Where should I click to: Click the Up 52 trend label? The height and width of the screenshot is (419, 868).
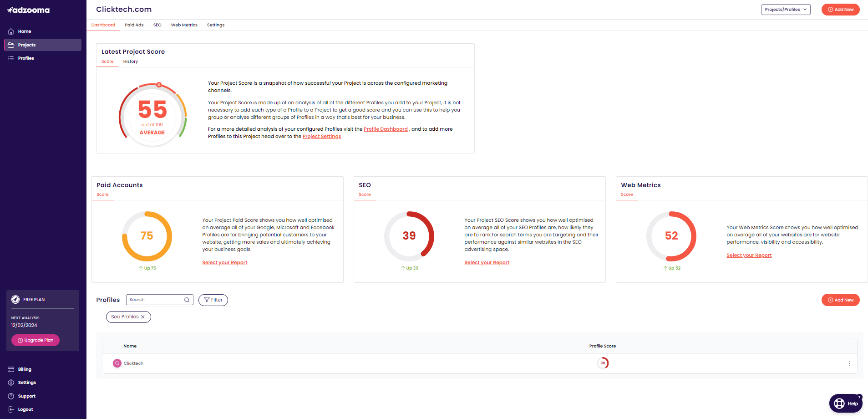point(672,268)
